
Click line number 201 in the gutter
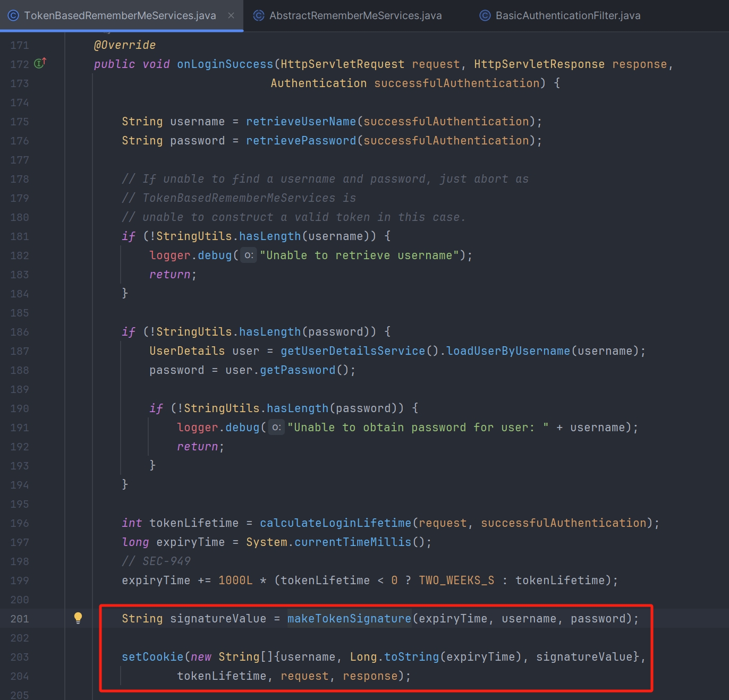20,619
